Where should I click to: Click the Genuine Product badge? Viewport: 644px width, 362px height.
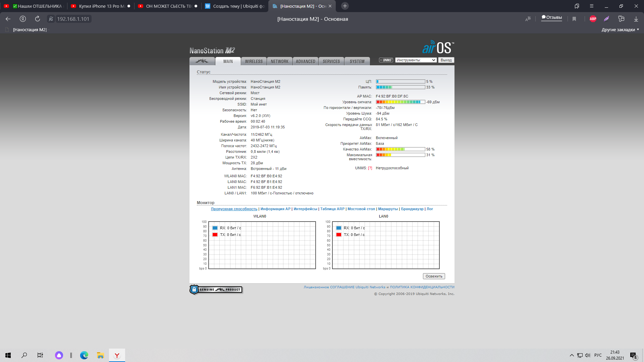tap(216, 290)
